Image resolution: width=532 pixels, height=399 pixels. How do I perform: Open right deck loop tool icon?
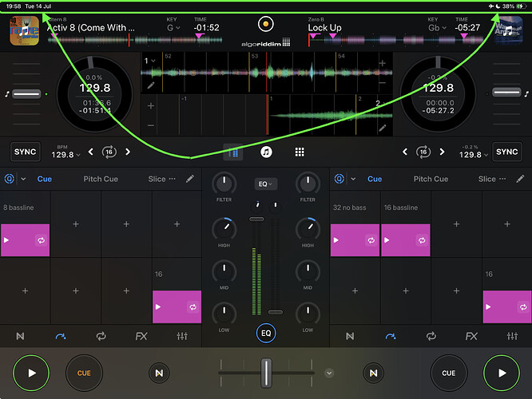coord(431,336)
